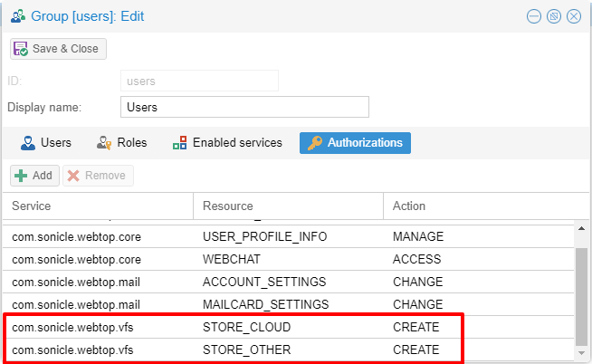Image resolution: width=592 pixels, height=364 pixels.
Task: Sort by the Service column header
Action: (97, 206)
